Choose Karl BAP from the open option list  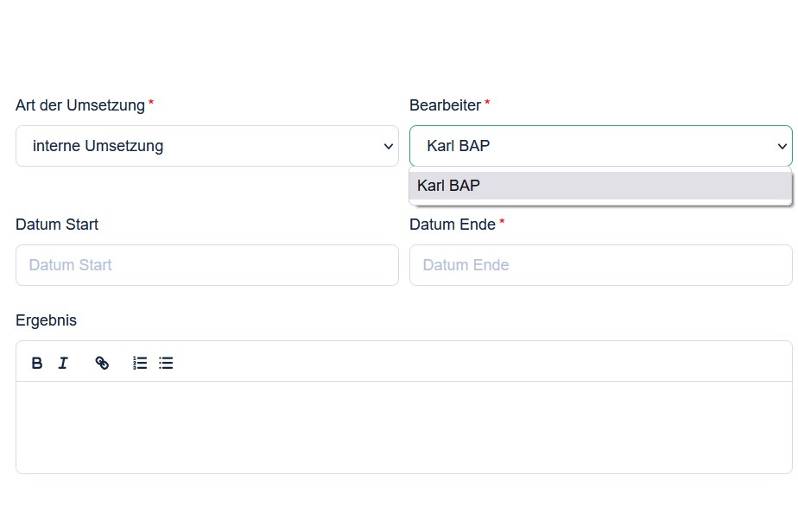tap(600, 186)
